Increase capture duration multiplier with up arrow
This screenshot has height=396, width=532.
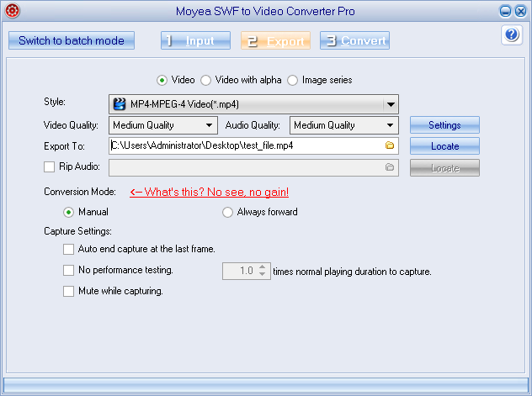point(262,267)
